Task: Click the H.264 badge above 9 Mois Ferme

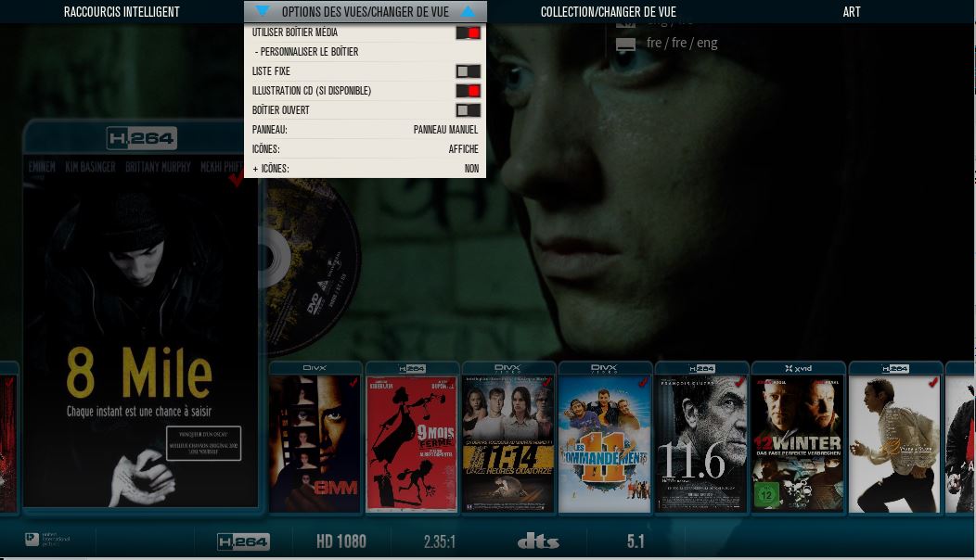Action: tap(411, 368)
